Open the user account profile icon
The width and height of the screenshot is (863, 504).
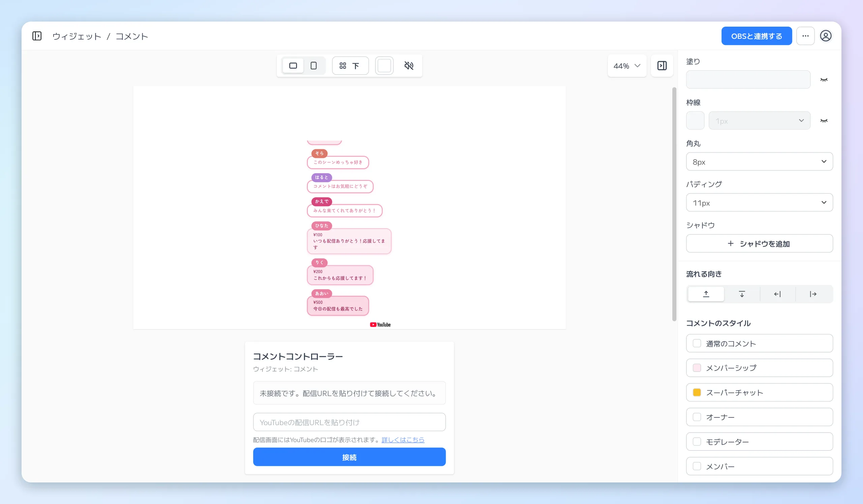[826, 36]
